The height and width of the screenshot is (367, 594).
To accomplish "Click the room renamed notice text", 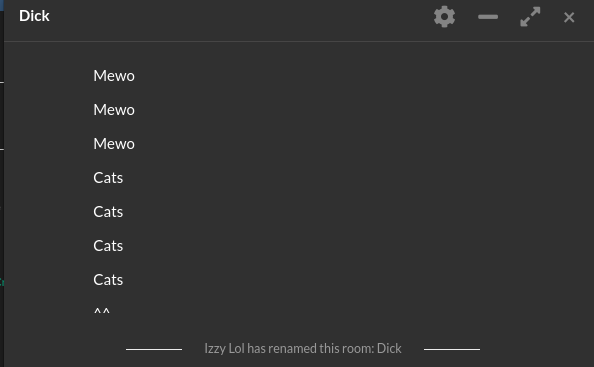I will [303, 348].
